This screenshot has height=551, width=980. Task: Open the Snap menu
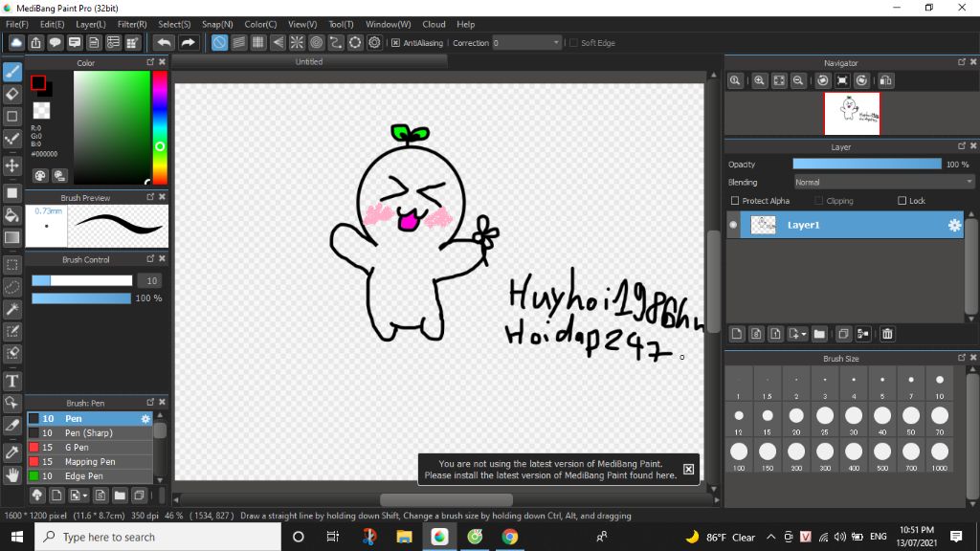tap(217, 24)
